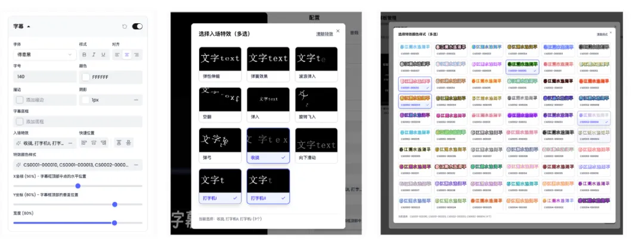Select the 弹入 entrance effect
The width and height of the screenshot is (644, 242).
coord(268,105)
